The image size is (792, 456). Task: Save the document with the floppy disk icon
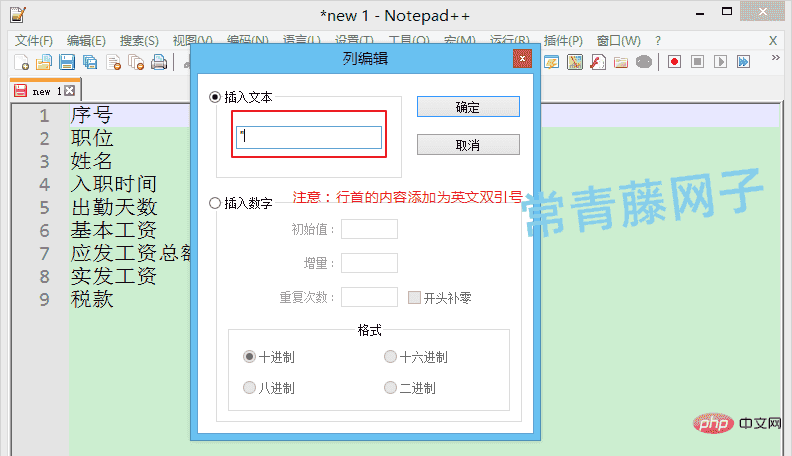point(67,62)
